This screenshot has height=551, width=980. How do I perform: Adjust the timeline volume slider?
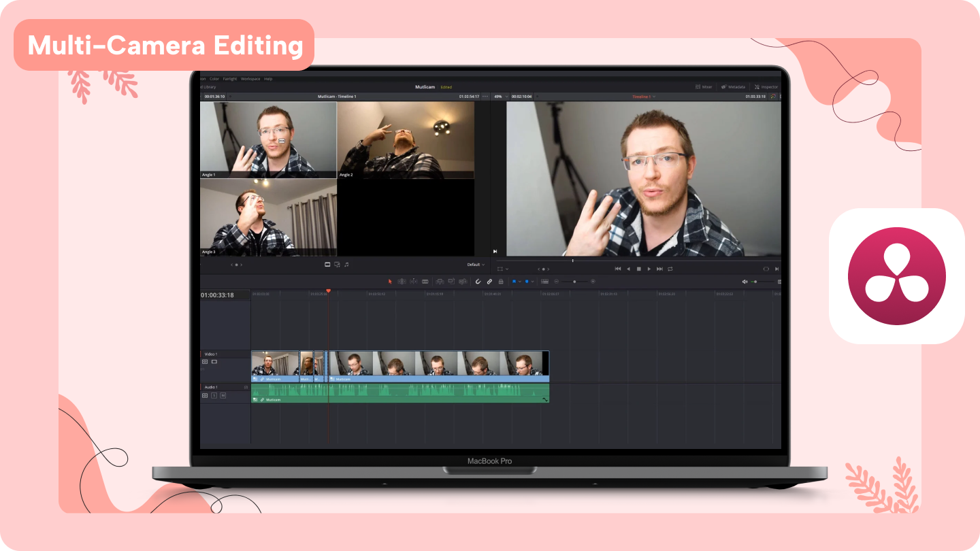pyautogui.click(x=763, y=282)
